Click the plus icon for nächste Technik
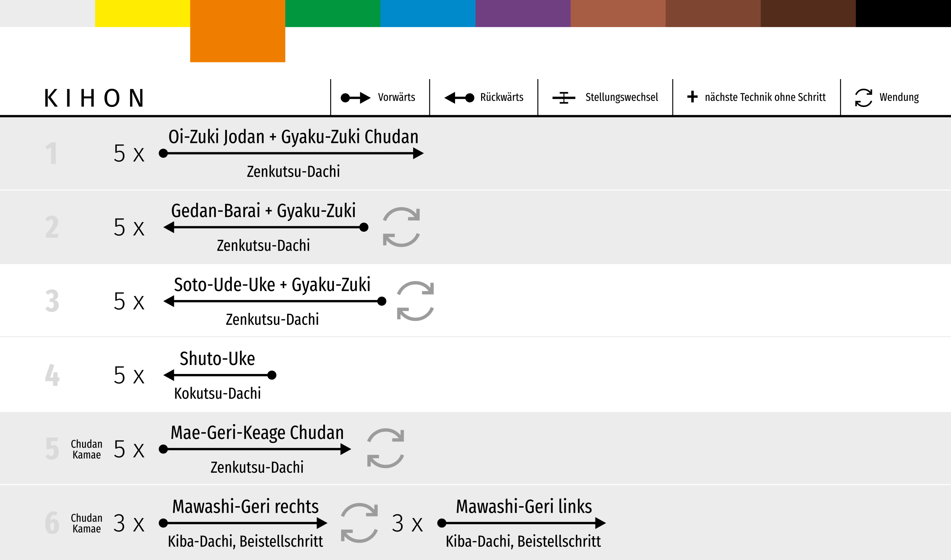Viewport: 951px width, 560px height. pyautogui.click(x=692, y=97)
